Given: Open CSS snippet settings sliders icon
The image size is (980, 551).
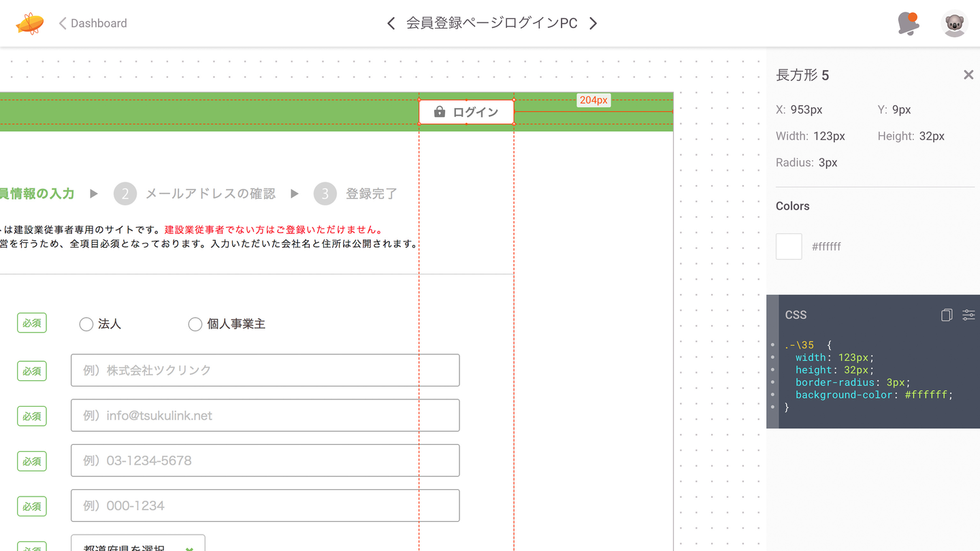Looking at the screenshot, I should pos(968,315).
